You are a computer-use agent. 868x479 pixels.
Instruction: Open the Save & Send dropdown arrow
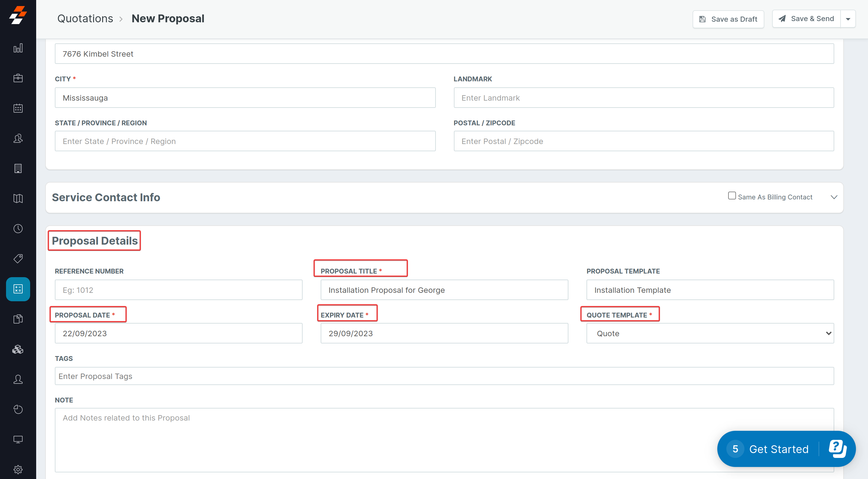point(848,19)
